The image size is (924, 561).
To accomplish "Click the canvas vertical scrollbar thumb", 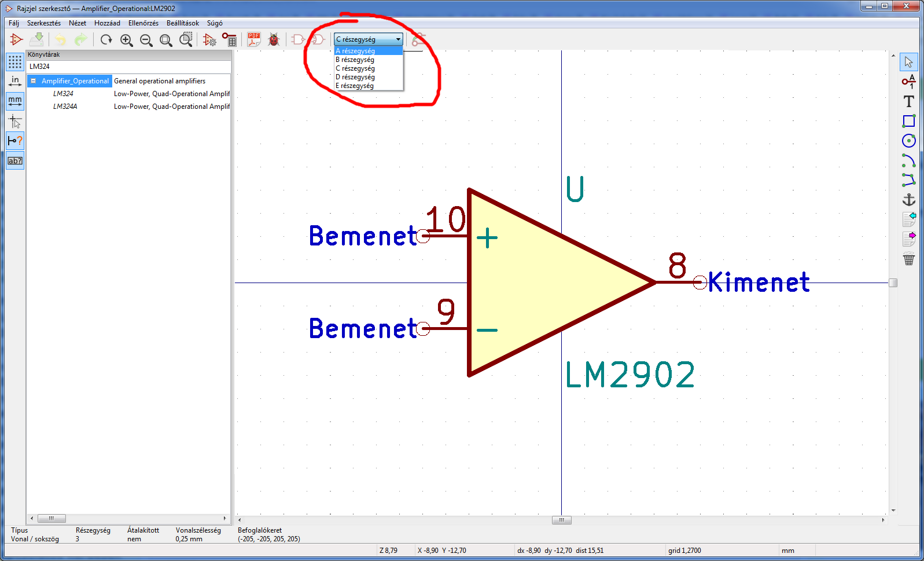I will (893, 283).
